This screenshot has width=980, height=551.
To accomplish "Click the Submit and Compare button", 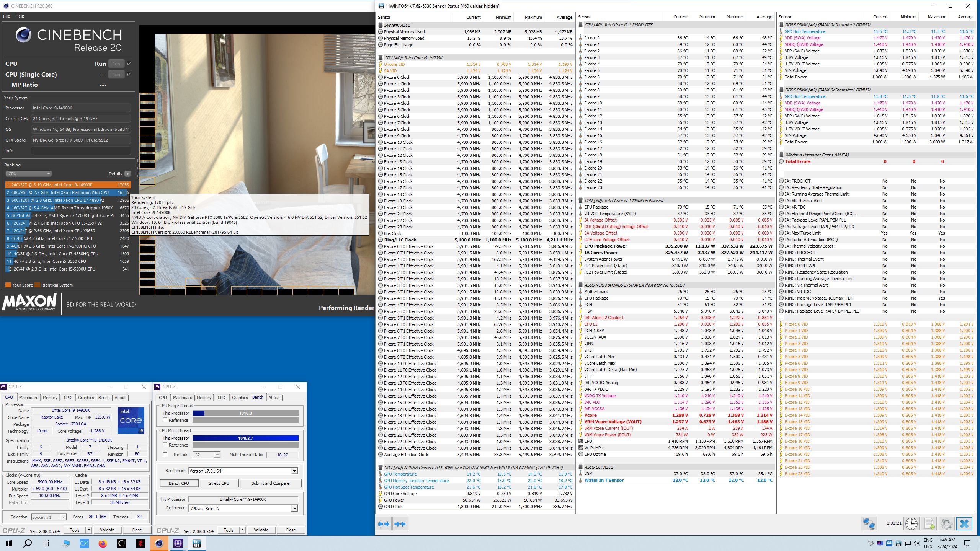I will tap(270, 483).
